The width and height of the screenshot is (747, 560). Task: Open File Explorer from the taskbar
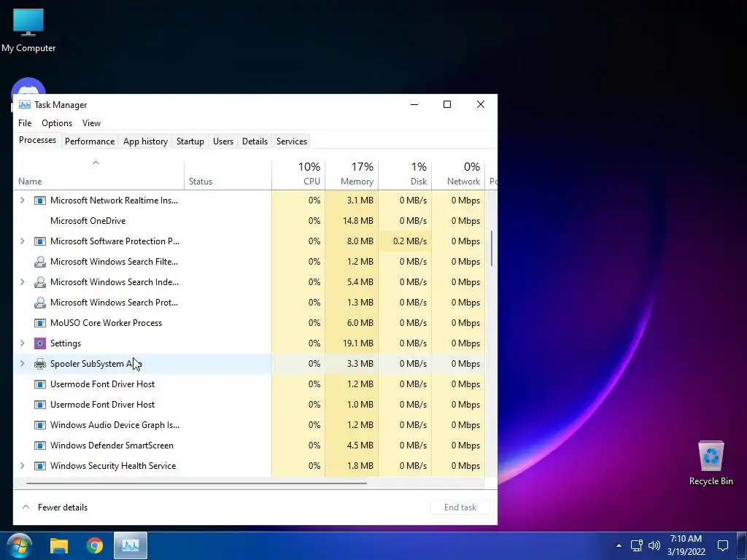tap(59, 545)
